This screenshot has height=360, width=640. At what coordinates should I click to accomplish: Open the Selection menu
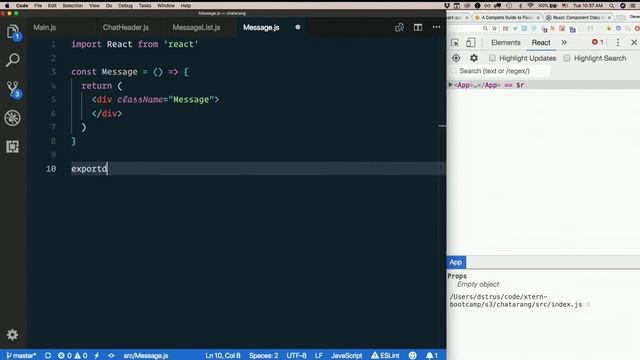tap(72, 5)
